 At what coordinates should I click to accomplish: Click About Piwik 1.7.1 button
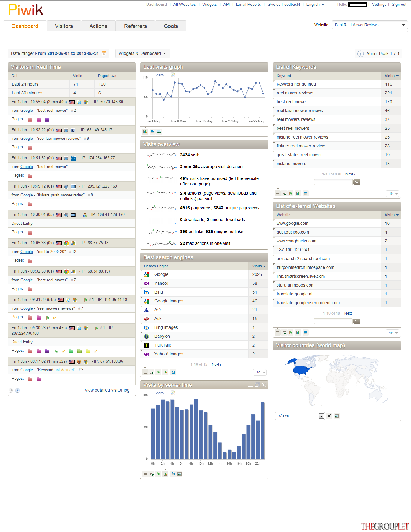click(378, 54)
